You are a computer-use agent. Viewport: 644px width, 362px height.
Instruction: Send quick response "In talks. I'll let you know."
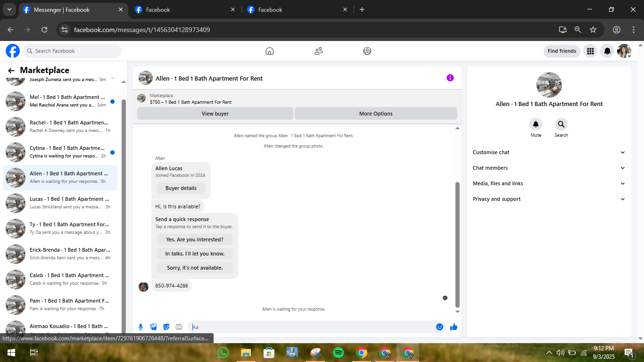tap(195, 254)
